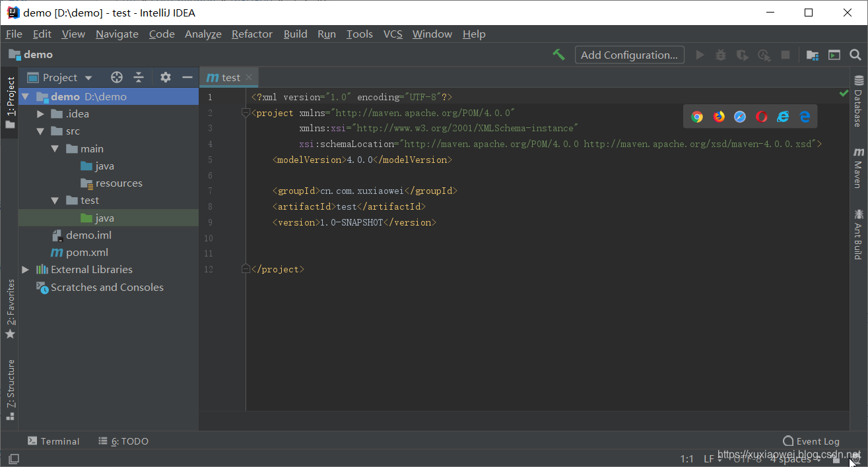Click the Add Configuration button
The width and height of the screenshot is (868, 467).
pyautogui.click(x=628, y=55)
